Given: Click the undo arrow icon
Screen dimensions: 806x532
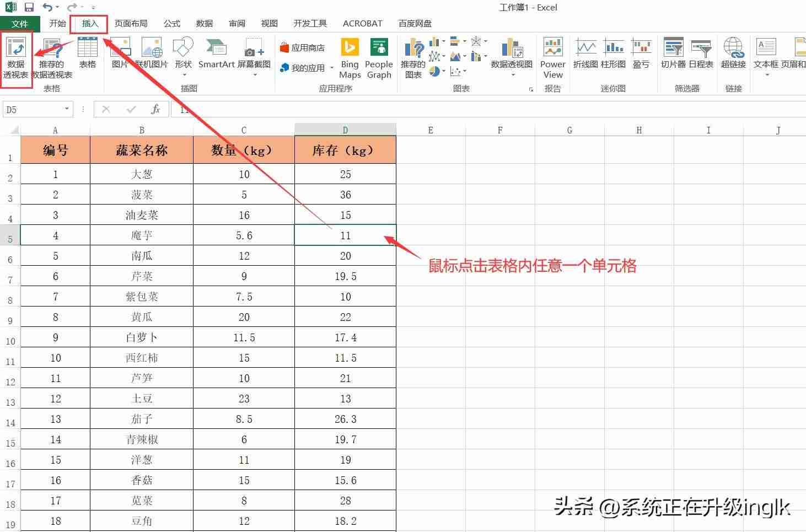Looking at the screenshot, I should click(x=47, y=7).
